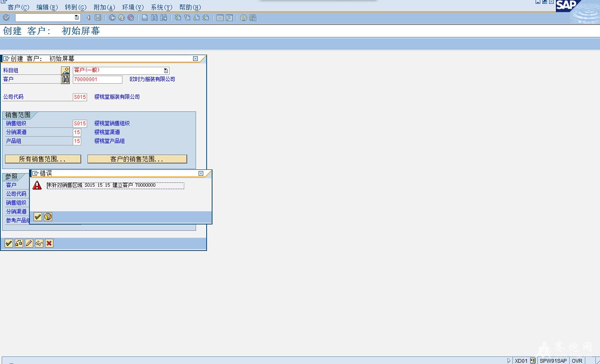
Task: Click the yellow Exit icon in the toolbar
Action: coord(122,18)
